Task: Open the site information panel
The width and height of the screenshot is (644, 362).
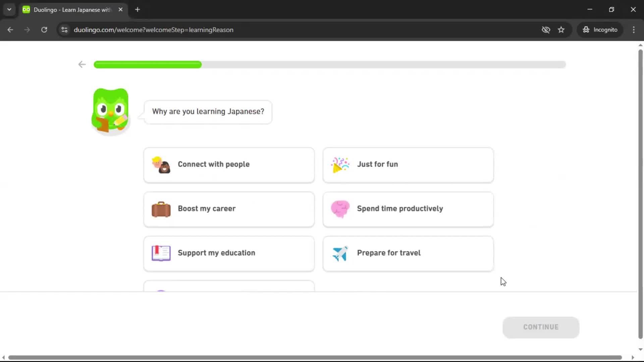Action: tap(64, 30)
